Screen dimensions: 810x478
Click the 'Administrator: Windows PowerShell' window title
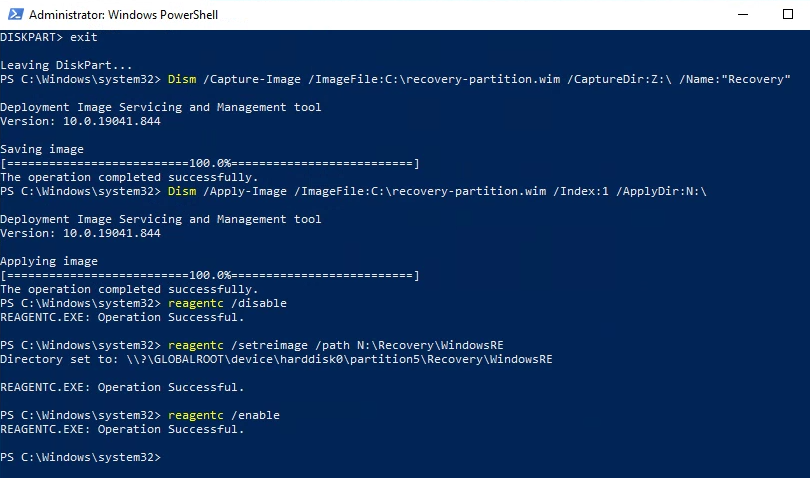[123, 15]
